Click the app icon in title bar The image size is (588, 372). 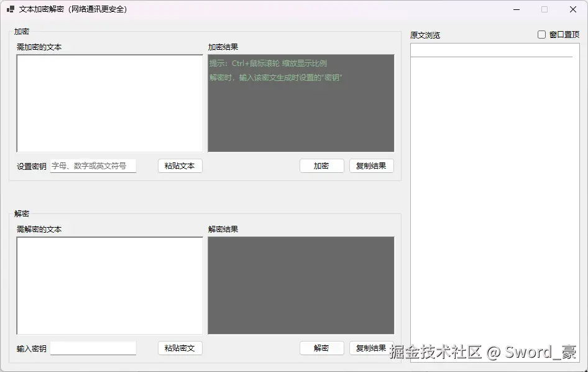coord(11,9)
